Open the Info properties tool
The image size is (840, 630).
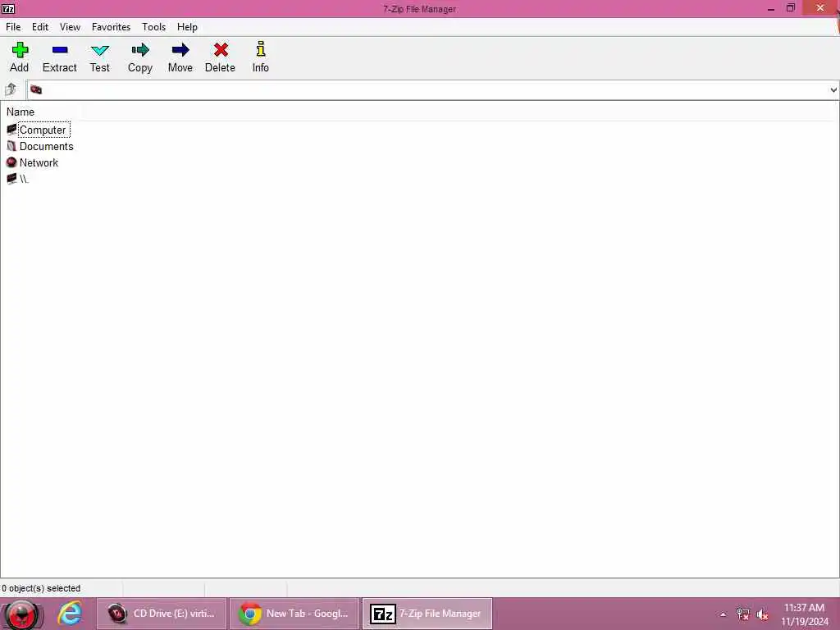pos(260,57)
